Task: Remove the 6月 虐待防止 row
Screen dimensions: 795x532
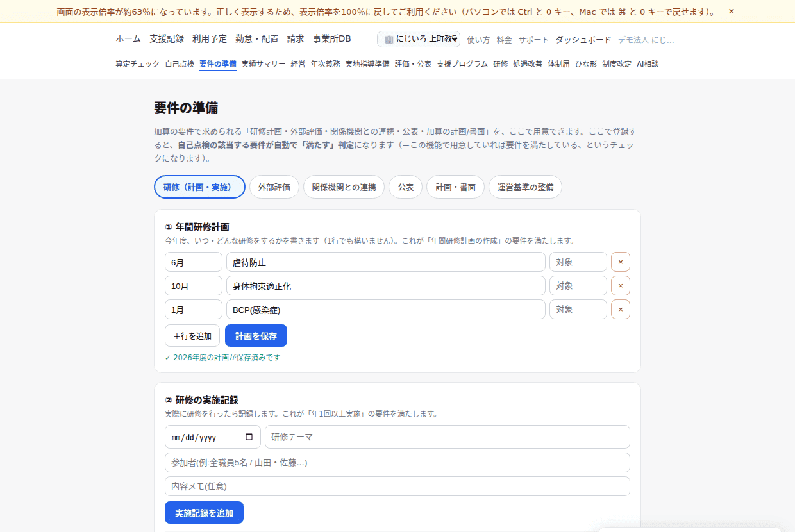Action: click(621, 262)
